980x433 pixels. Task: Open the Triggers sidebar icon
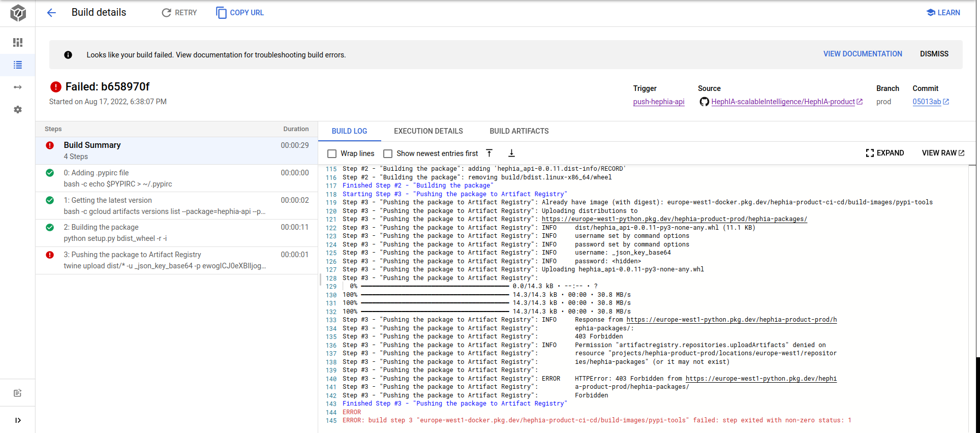[18, 87]
